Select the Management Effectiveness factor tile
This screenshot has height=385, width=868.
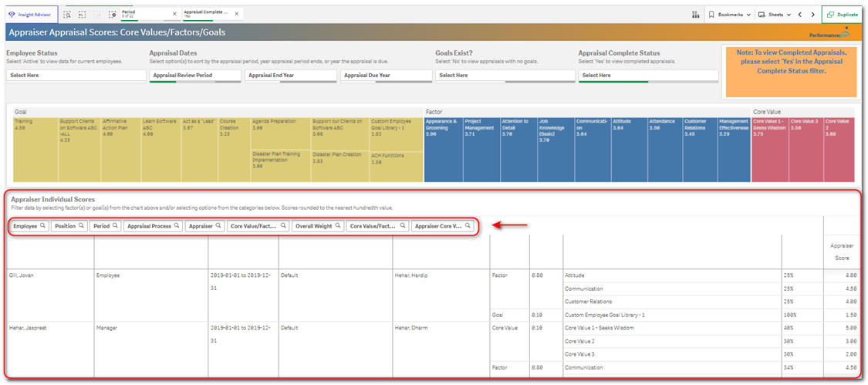734,149
